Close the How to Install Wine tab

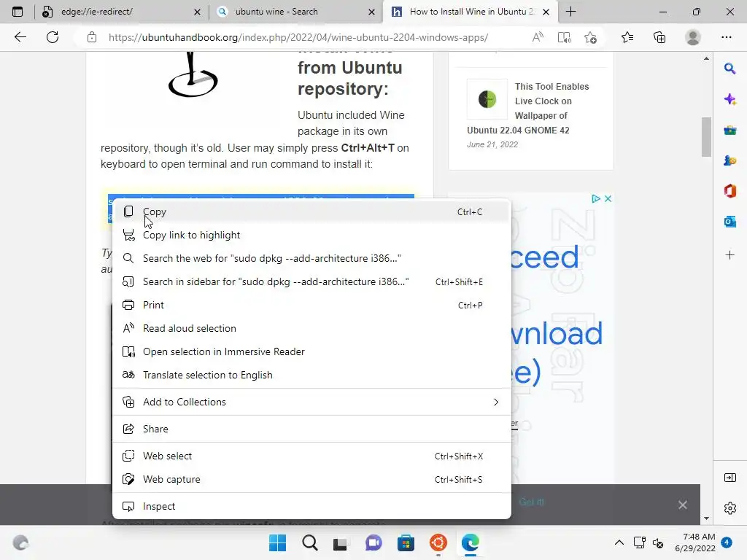[546, 12]
